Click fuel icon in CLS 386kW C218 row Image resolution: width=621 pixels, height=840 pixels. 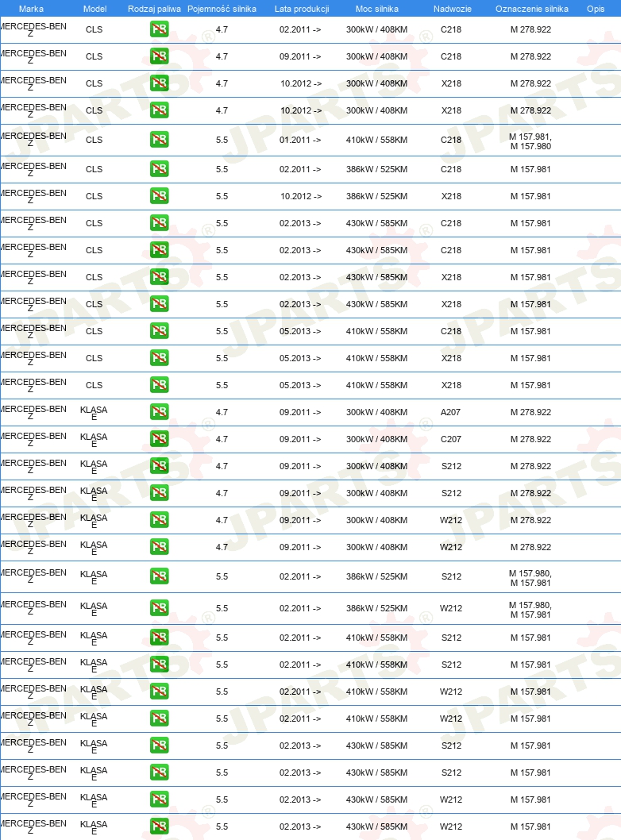pos(159,169)
